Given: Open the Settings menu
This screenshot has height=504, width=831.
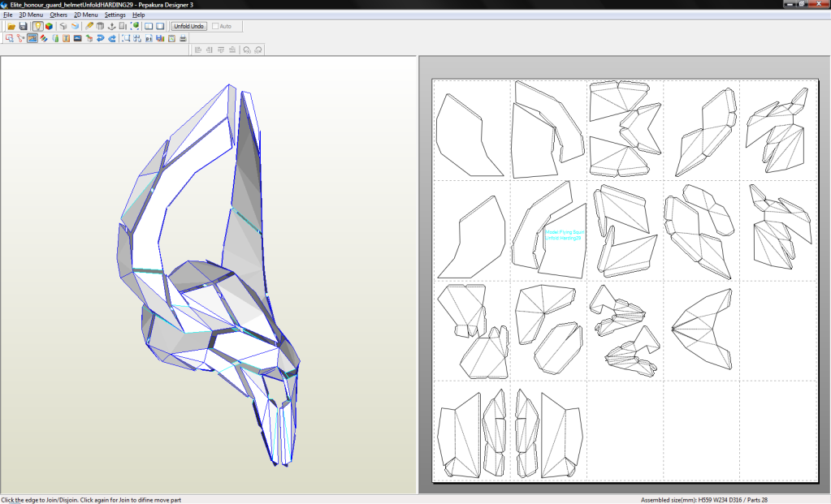Looking at the screenshot, I should pos(115,15).
